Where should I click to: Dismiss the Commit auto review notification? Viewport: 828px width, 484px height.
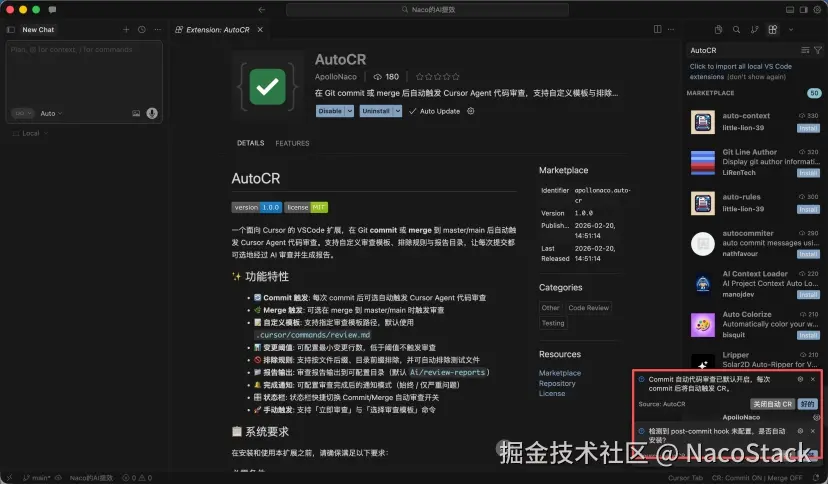813,379
